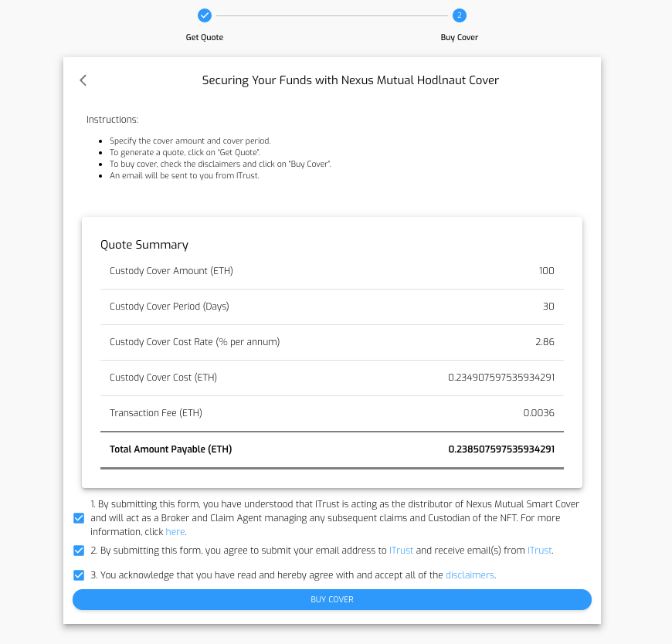Screen dimensions: 672x644
Task: Open the 'here' more information link
Action: point(175,532)
